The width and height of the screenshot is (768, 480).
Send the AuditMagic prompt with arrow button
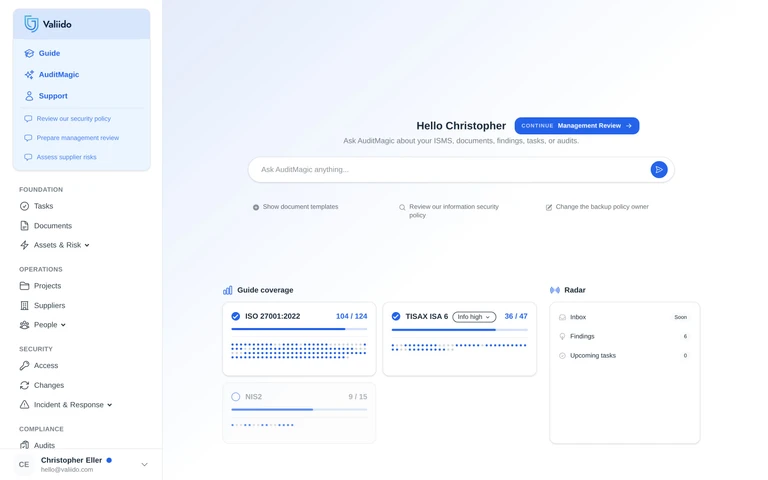[x=659, y=169]
